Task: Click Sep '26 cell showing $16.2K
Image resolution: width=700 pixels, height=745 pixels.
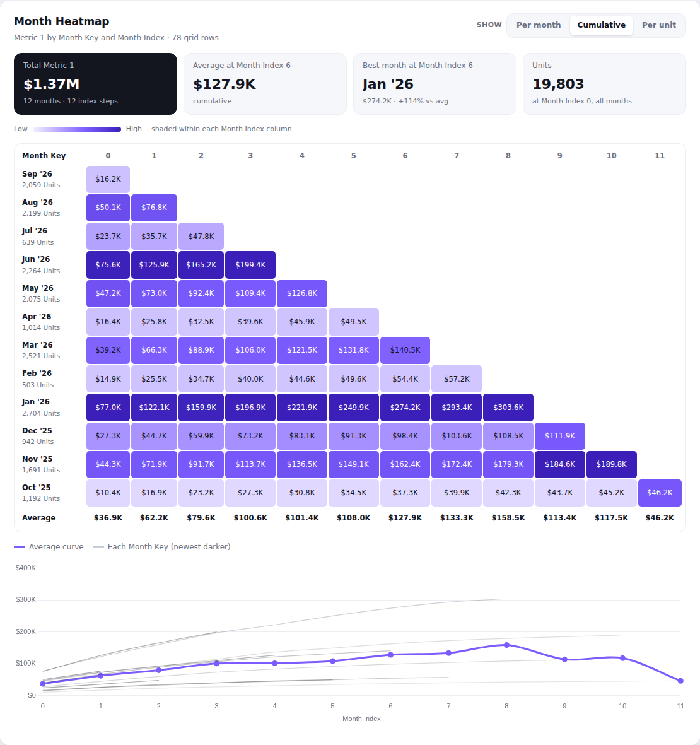Action: click(x=108, y=179)
